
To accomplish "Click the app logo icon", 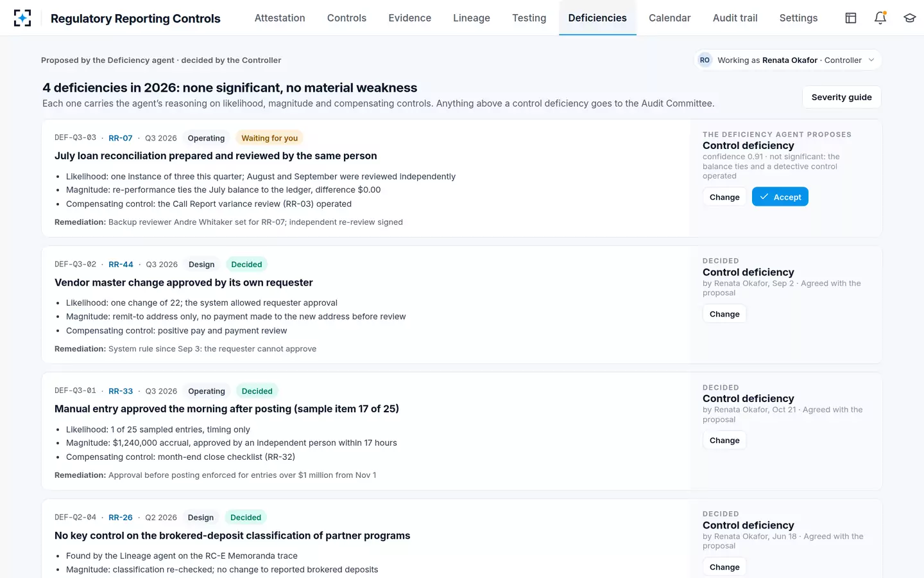I will [22, 18].
